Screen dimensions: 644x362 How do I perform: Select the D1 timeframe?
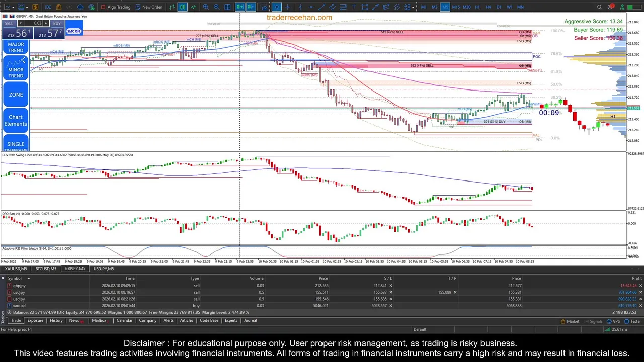(x=499, y=7)
